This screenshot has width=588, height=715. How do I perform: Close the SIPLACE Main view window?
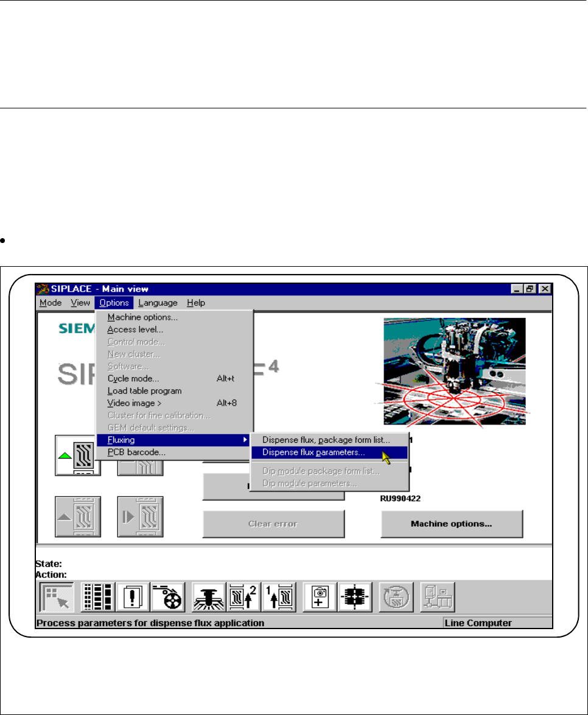point(545,289)
